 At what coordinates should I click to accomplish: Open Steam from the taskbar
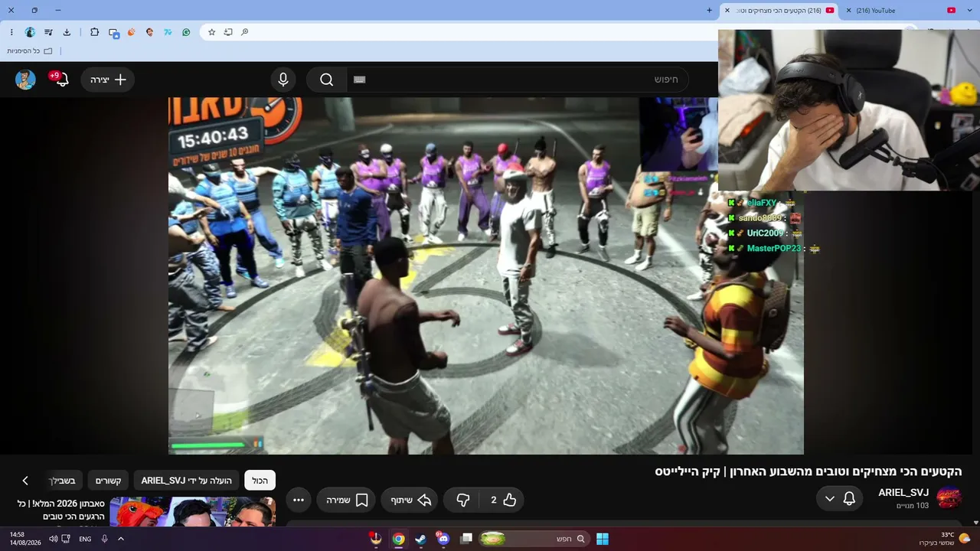[x=420, y=539]
